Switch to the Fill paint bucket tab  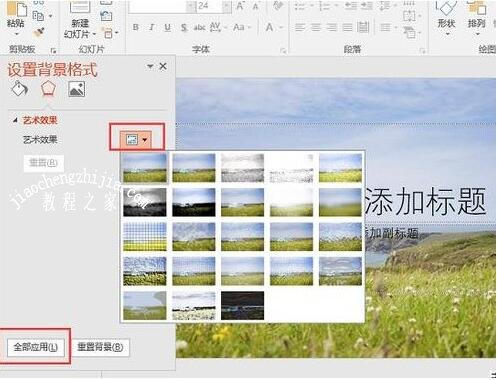(20, 89)
